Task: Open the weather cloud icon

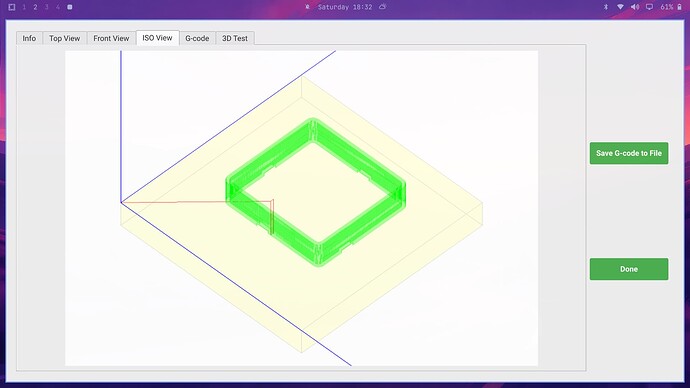Action: tap(383, 7)
